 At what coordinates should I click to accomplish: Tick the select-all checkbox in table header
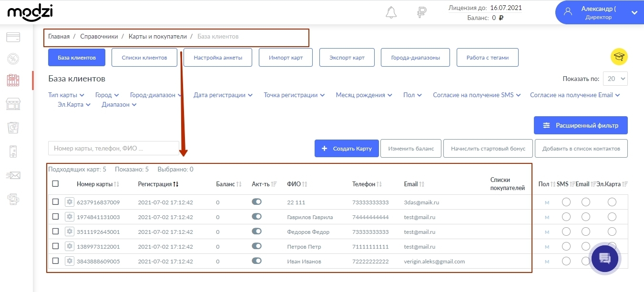point(55,183)
